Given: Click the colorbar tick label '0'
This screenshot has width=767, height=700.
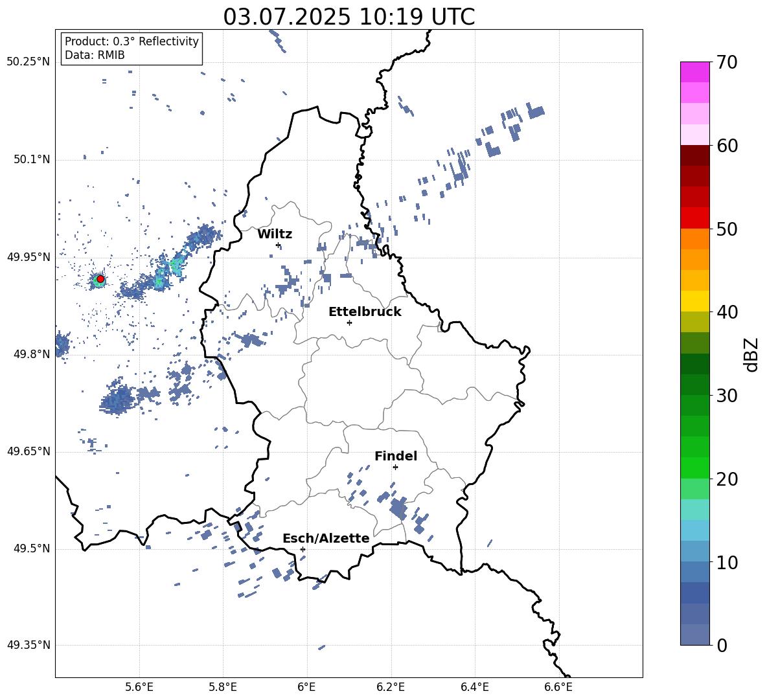Looking at the screenshot, I should (x=722, y=645).
